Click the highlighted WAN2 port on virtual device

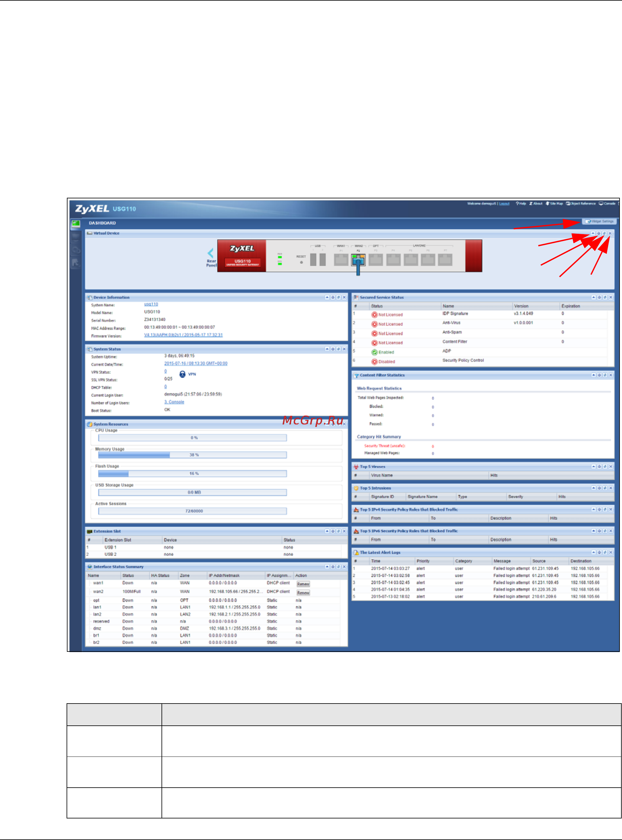pyautogui.click(x=358, y=260)
